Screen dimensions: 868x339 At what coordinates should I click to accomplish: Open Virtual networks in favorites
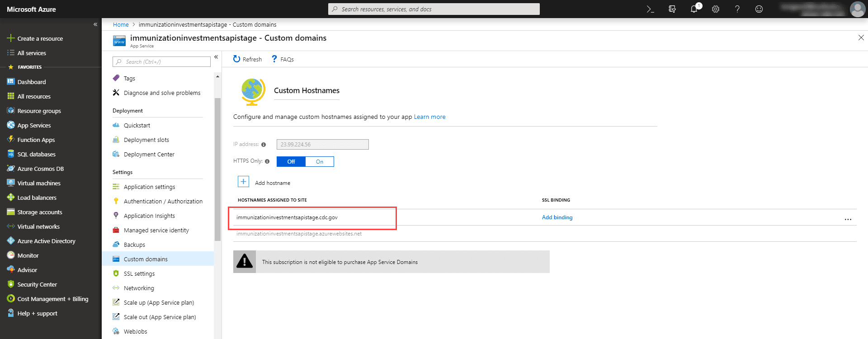point(38,226)
